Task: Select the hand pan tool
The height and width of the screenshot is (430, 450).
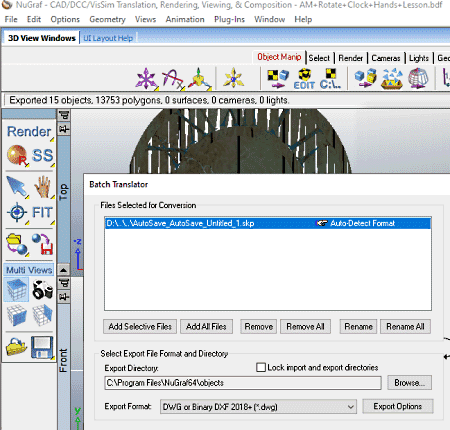Action: pos(43,187)
